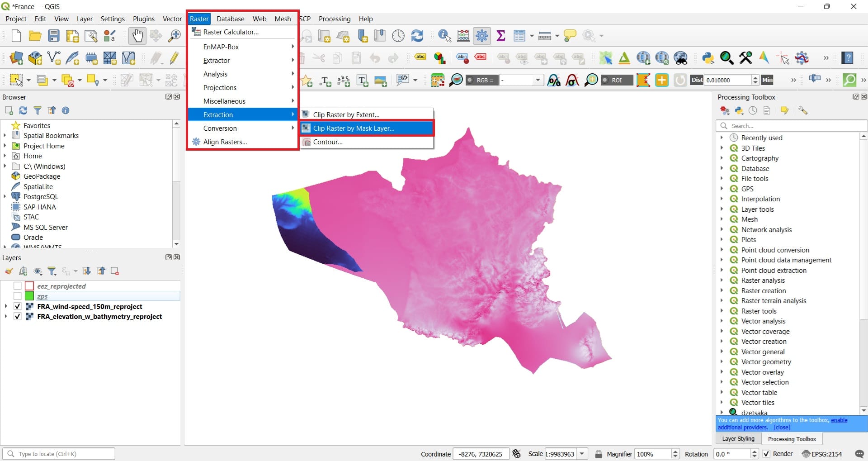Toggle the extents/mouse position display button
This screenshot has width=868, height=461.
point(517,454)
